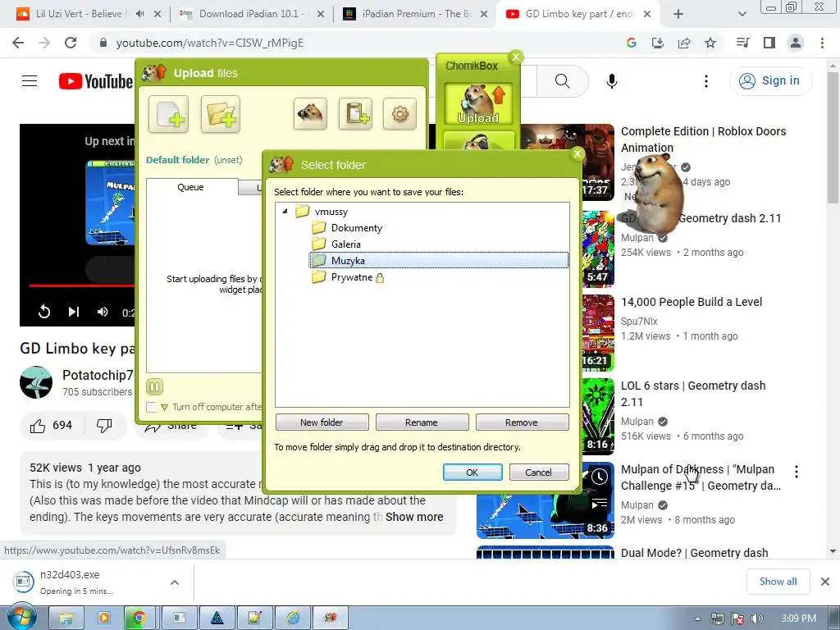Open Complete Edition Roblox Doors Animation video
The width and height of the screenshot is (840, 630).
pos(703,139)
